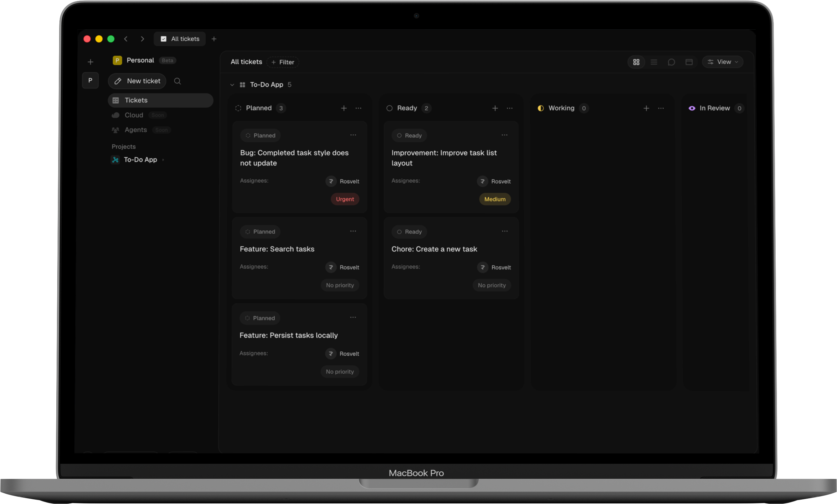Switch to list view icon
The image size is (837, 504).
point(654,62)
